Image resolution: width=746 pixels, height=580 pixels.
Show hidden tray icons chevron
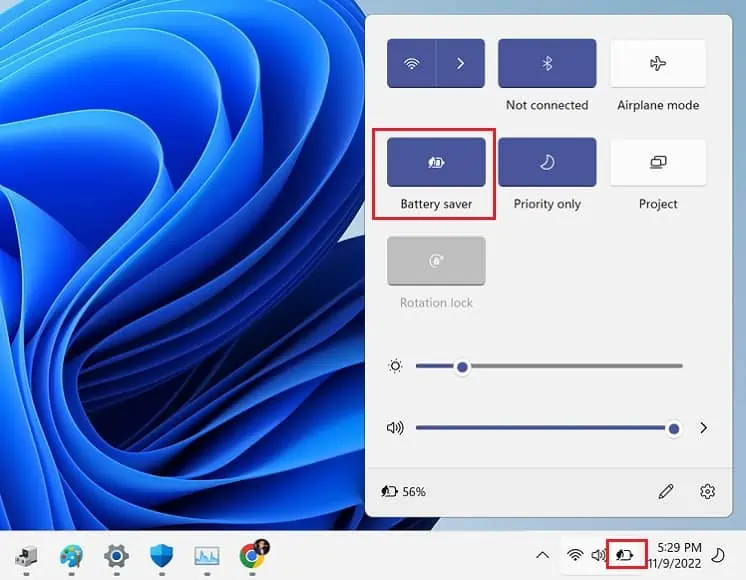pyautogui.click(x=542, y=555)
